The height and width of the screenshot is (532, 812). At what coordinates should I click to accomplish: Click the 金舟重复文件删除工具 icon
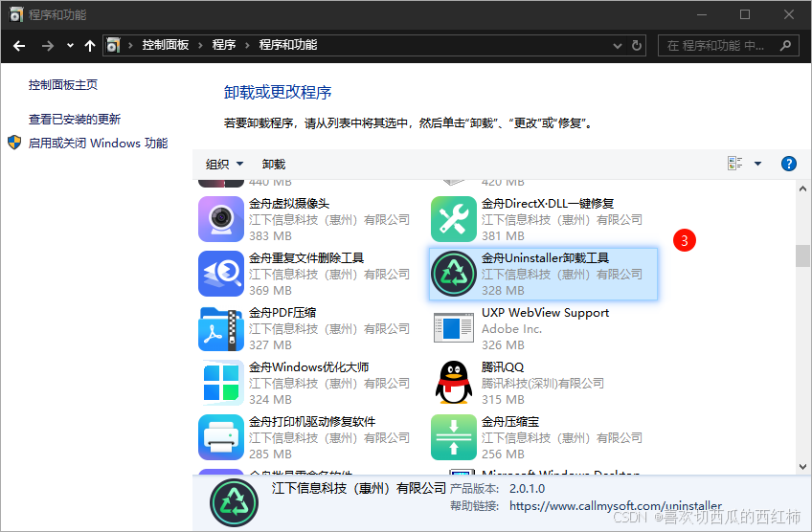[x=221, y=274]
